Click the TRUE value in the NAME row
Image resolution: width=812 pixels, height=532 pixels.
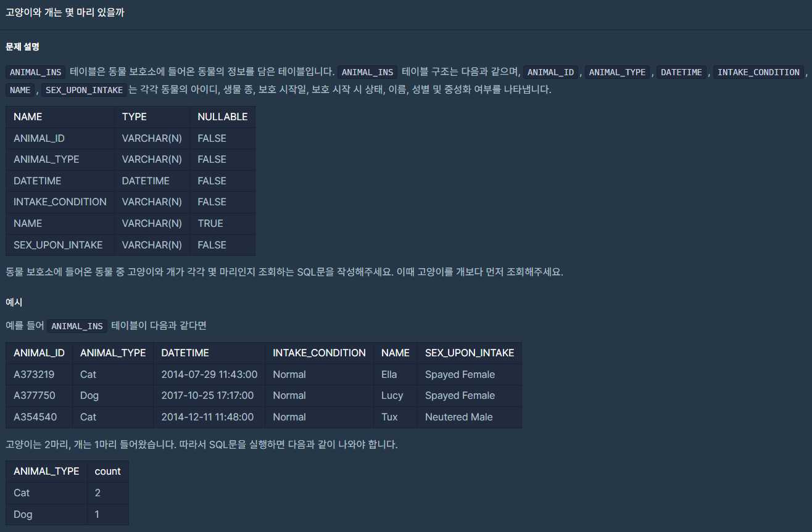(x=210, y=223)
